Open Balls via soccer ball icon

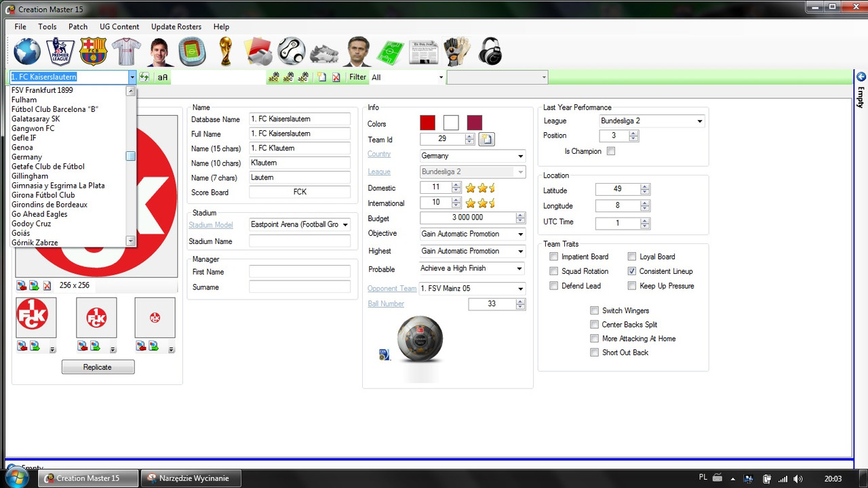[292, 52]
